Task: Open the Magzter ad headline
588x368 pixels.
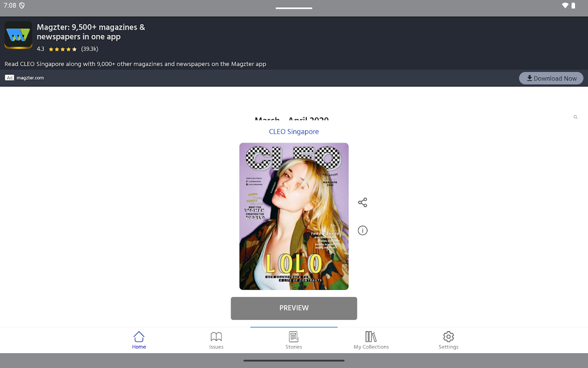Action: pyautogui.click(x=91, y=32)
